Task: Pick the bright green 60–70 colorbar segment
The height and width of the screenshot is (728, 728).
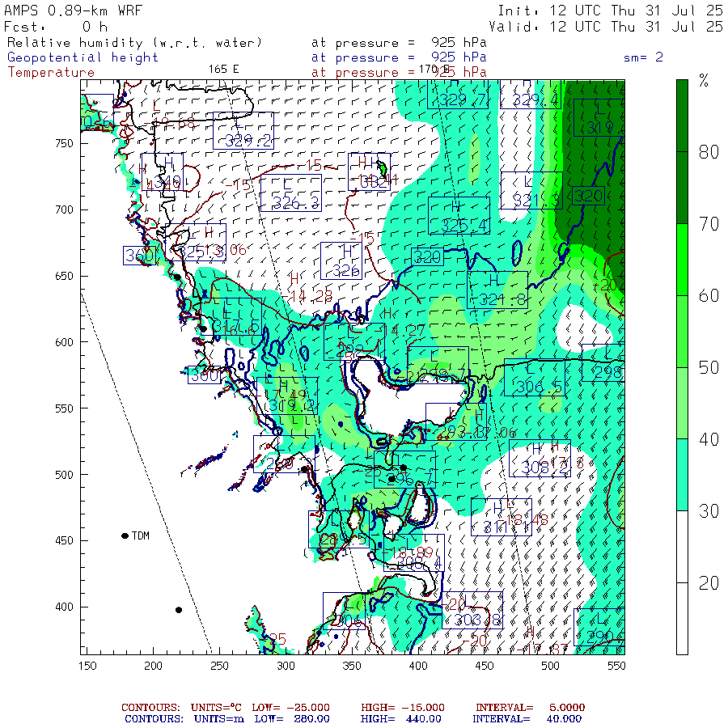Action: click(x=682, y=260)
